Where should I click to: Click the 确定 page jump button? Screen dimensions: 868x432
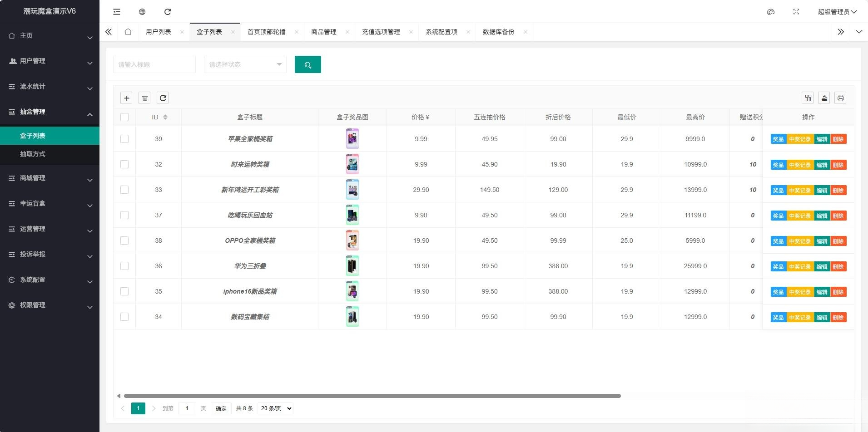221,408
